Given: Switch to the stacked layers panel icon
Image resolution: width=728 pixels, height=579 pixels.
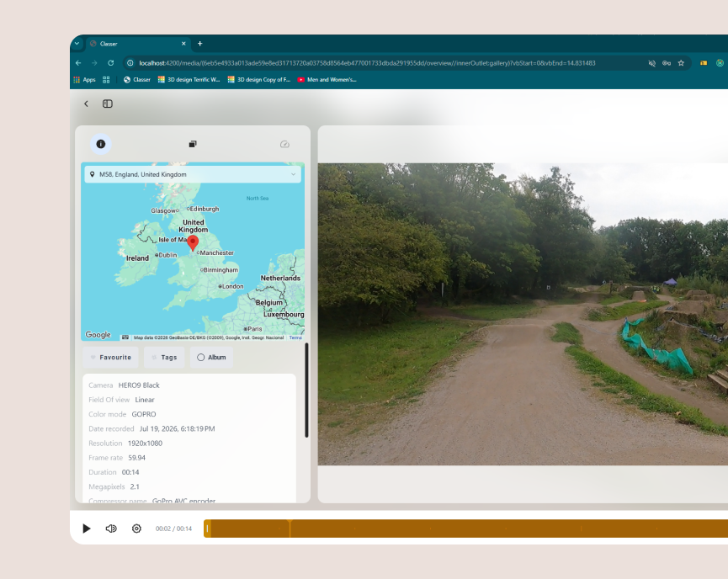Looking at the screenshot, I should coord(193,144).
